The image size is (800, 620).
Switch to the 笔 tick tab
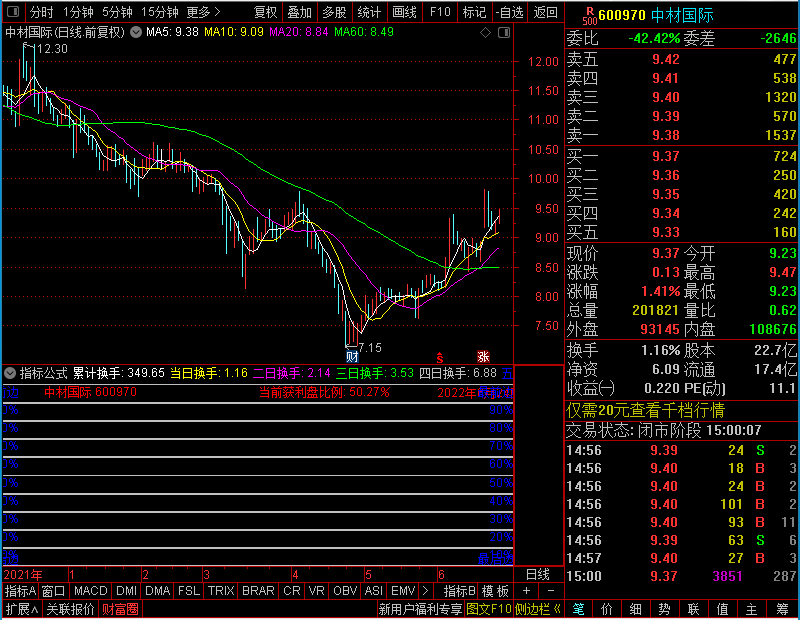pyautogui.click(x=579, y=609)
